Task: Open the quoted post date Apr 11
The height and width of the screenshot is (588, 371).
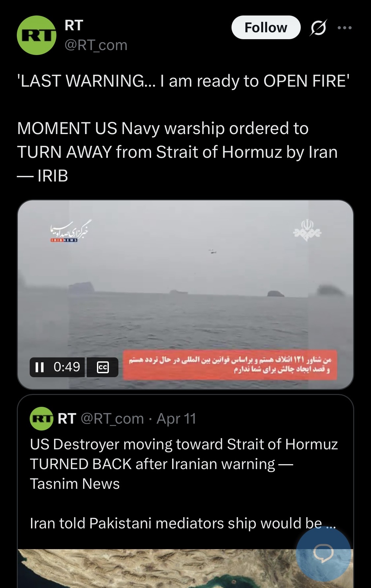Action: 176,419
